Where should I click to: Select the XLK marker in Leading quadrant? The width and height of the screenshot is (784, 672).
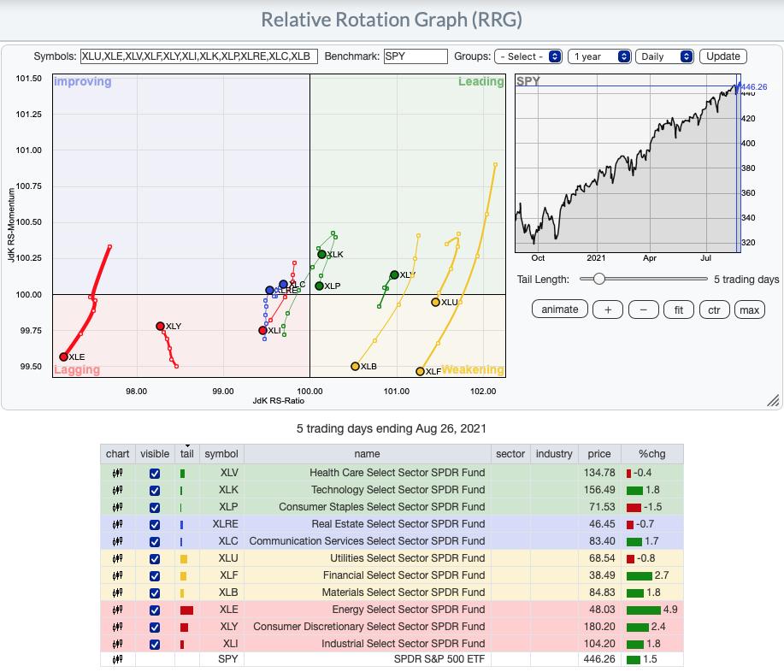tap(322, 255)
